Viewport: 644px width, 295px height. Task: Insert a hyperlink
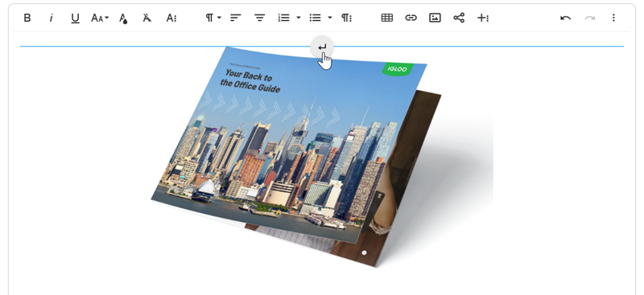click(x=411, y=18)
